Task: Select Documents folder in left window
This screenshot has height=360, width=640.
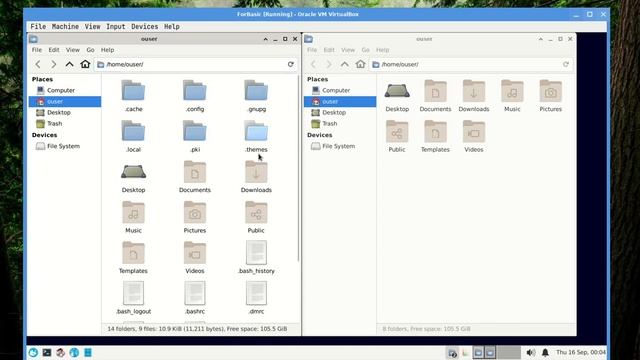Action: pos(195,176)
